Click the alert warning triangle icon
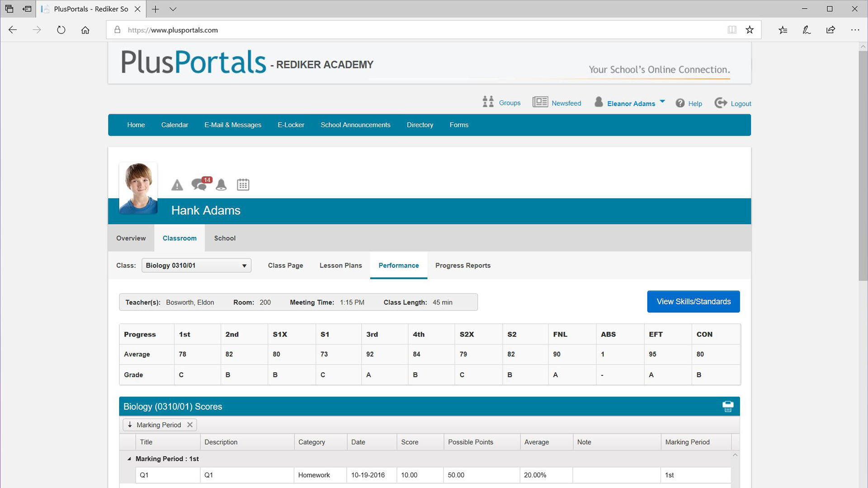Screen dimensions: 868x488 177,185
